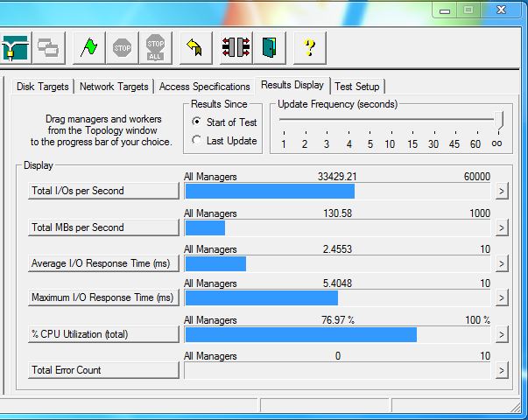
Task: Click the Total I/Os per Second progress bar
Action: tap(337, 191)
